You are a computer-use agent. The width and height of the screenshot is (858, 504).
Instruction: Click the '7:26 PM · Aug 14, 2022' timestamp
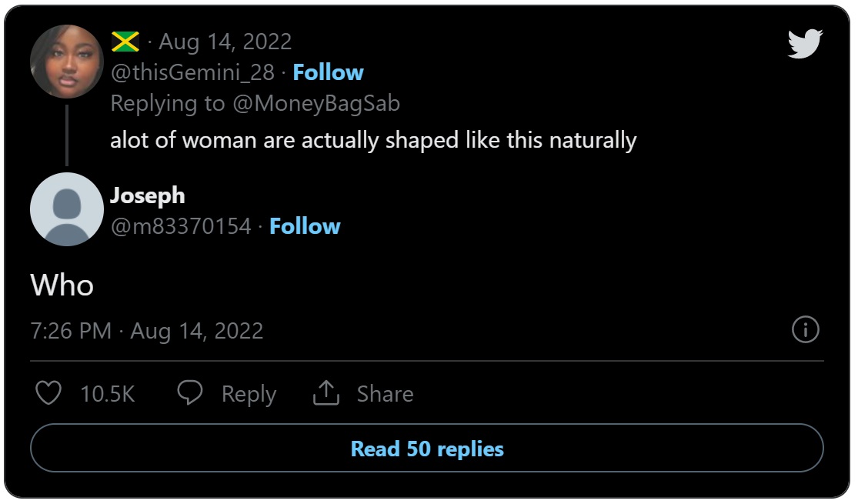[x=147, y=331]
